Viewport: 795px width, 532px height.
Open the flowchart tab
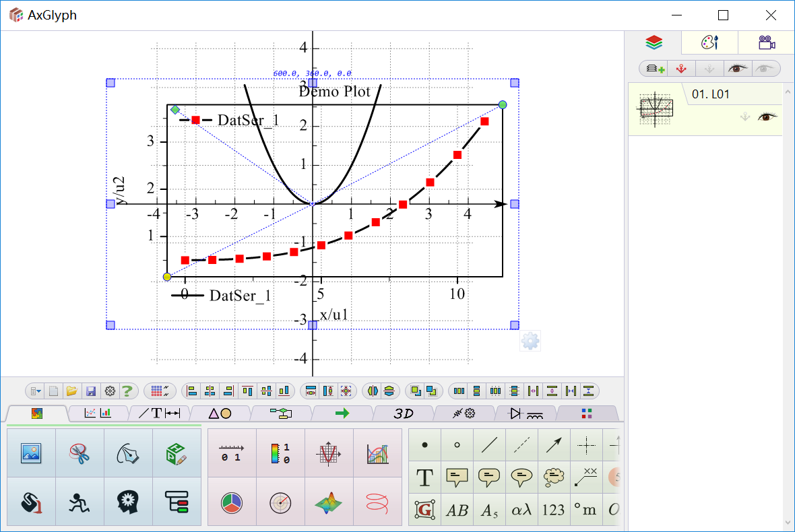pos(281,413)
